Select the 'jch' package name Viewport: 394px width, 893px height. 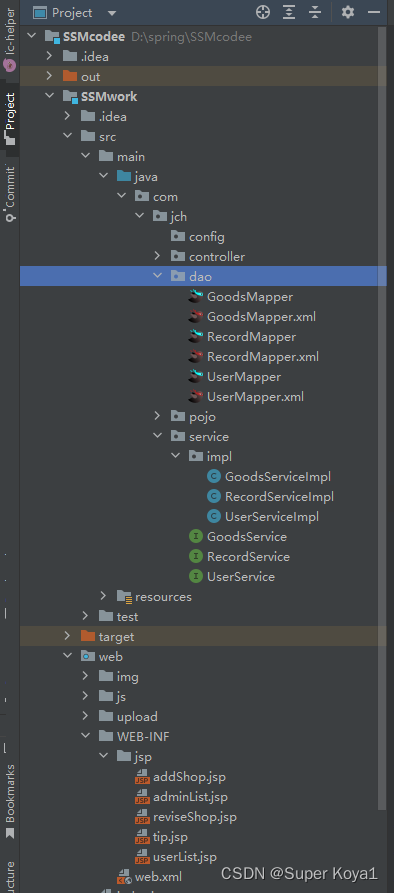[178, 216]
